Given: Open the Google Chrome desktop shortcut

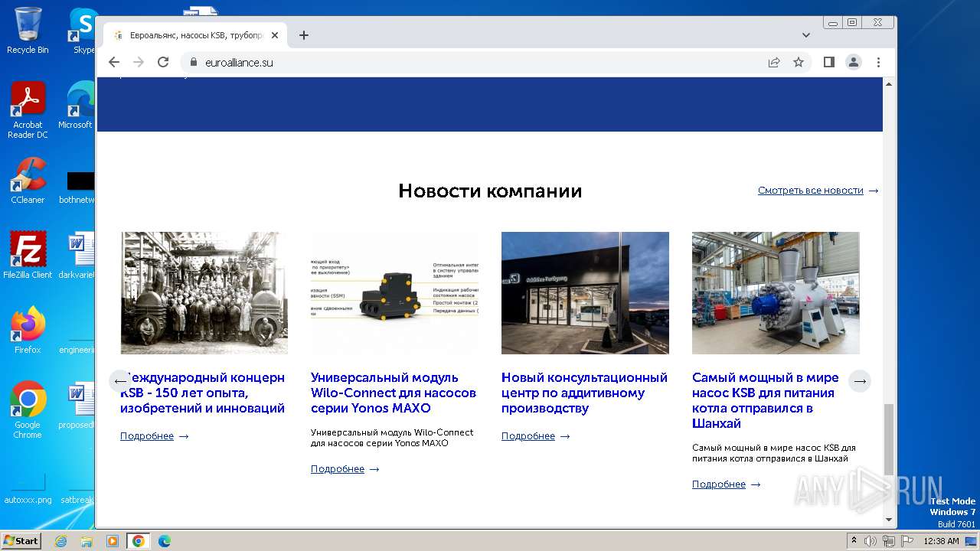Looking at the screenshot, I should (28, 410).
